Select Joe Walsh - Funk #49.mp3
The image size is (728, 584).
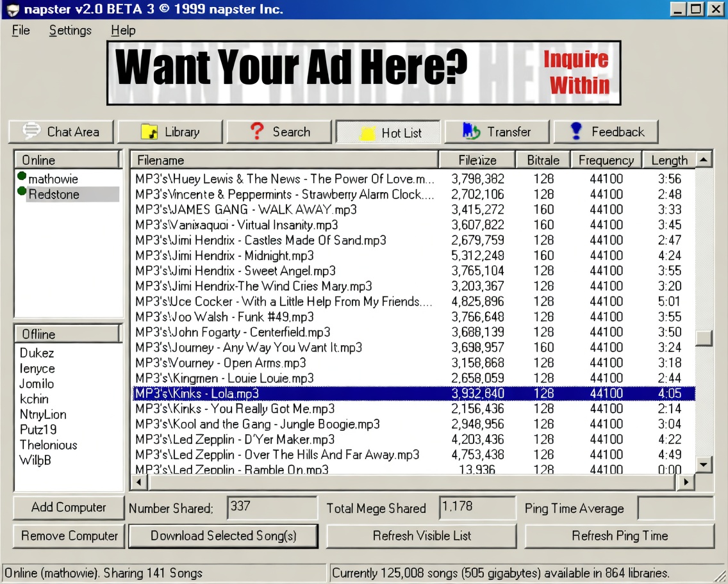click(413, 317)
